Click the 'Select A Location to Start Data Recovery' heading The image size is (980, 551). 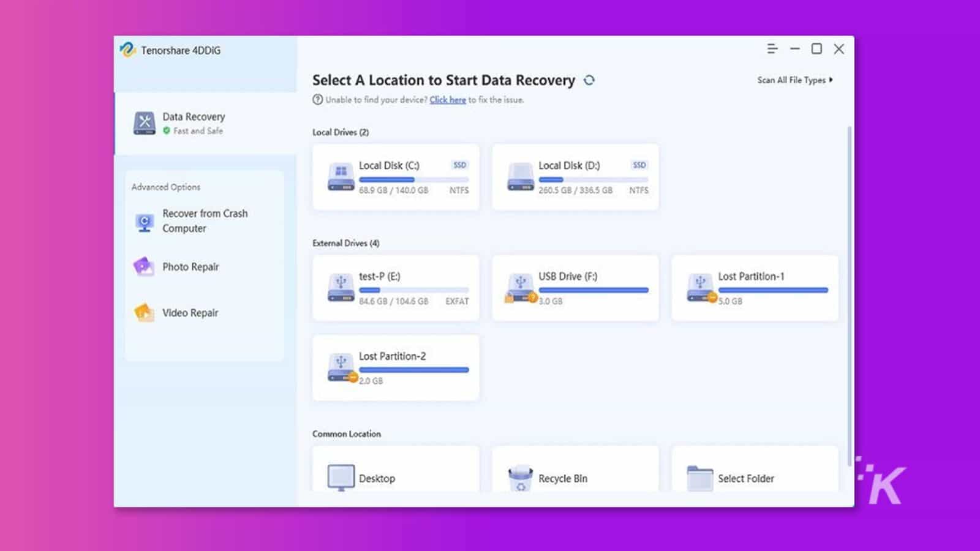click(x=443, y=80)
